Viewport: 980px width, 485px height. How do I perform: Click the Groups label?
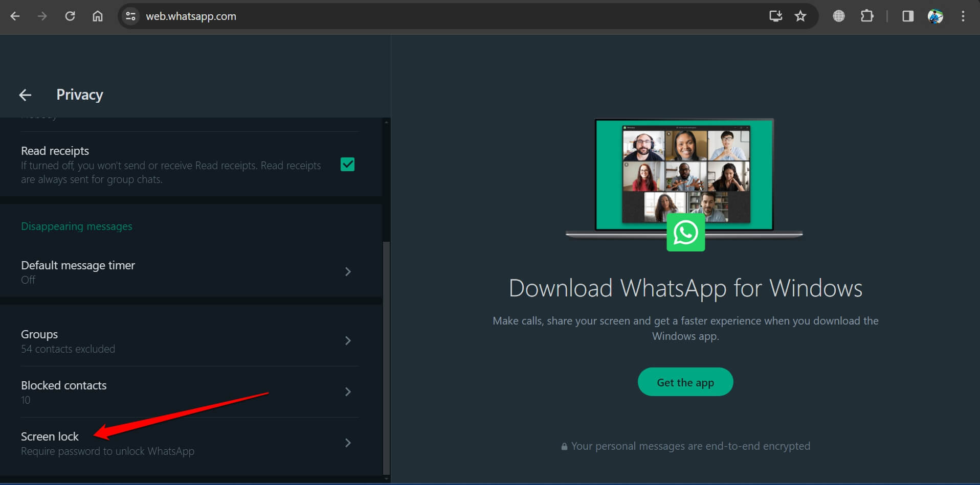tap(39, 334)
